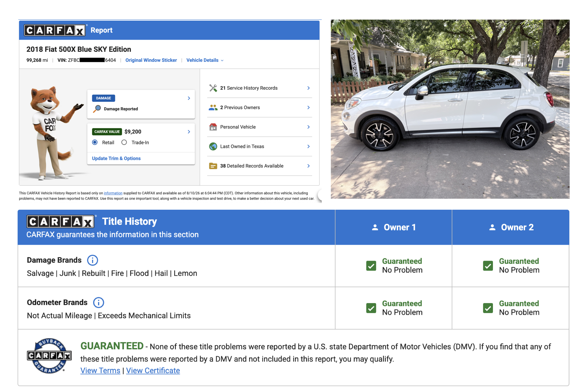Expand Service History Records chevron
Image resolution: width=588 pixels, height=392 pixels.
point(308,88)
